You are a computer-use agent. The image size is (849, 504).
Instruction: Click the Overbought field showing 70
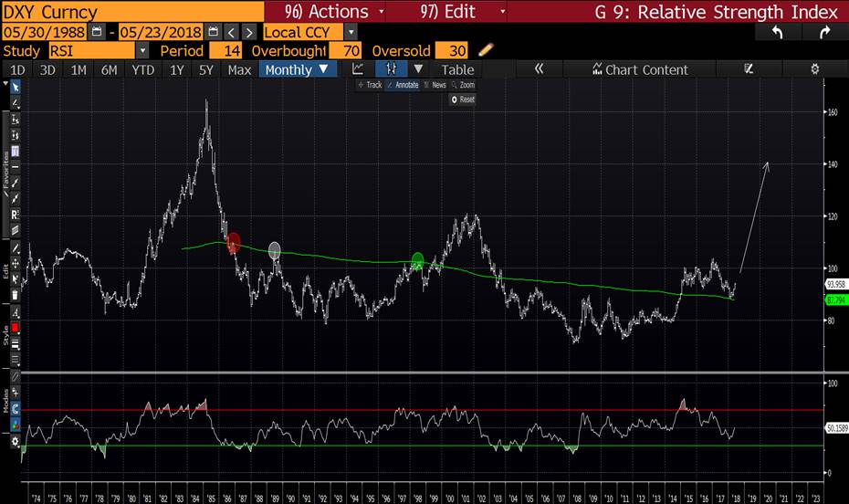[344, 51]
